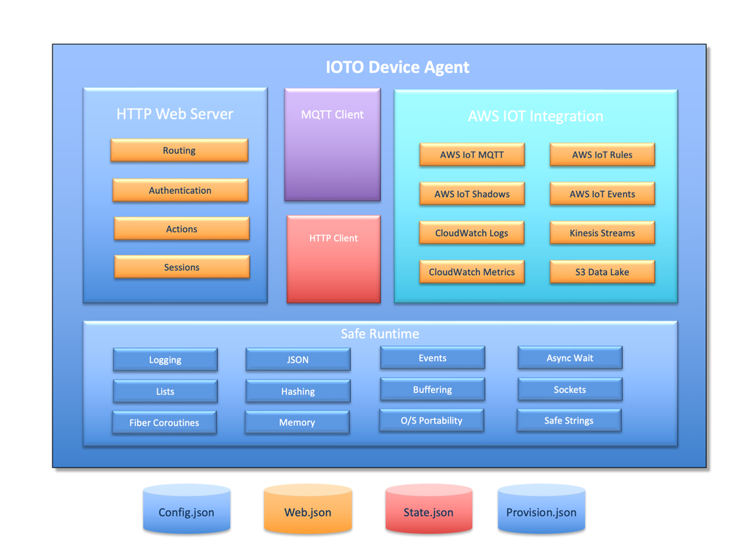Expand the HTTP Web Server panel

click(174, 114)
